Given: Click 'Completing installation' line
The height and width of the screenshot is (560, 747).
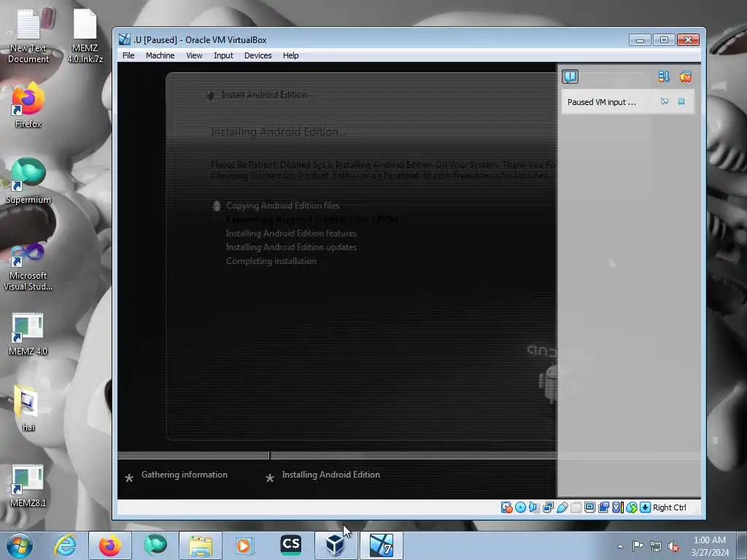Looking at the screenshot, I should click(x=271, y=261).
